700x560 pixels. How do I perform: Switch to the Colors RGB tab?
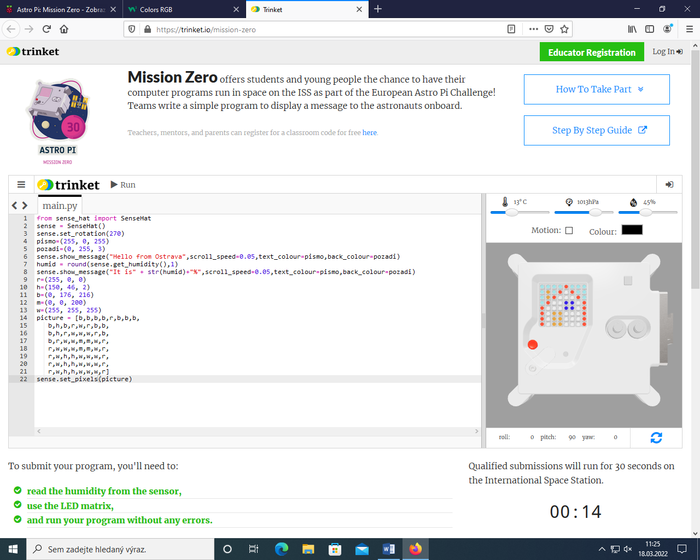coord(180,9)
